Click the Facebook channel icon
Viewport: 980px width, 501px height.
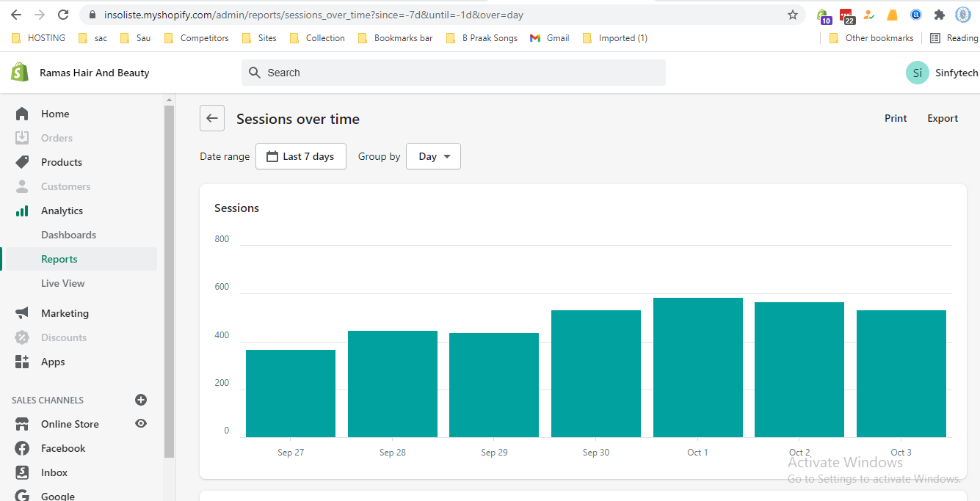point(22,448)
